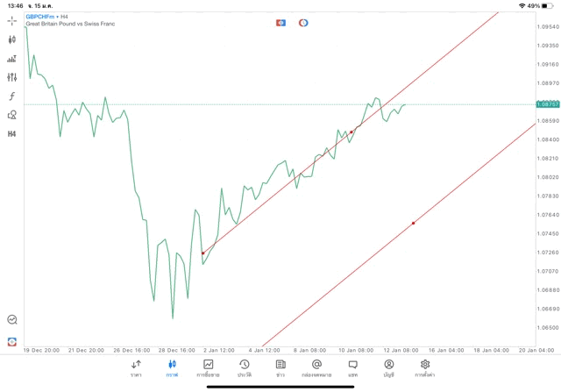Image resolution: width=561 pixels, height=392 pixels.
Task: Tap the current price label 1.08757
Action: coord(548,104)
